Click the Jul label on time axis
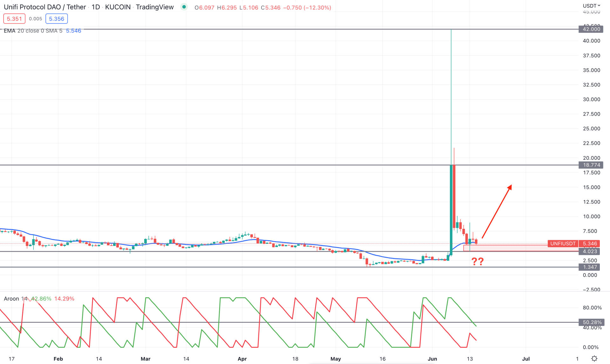 [526, 359]
